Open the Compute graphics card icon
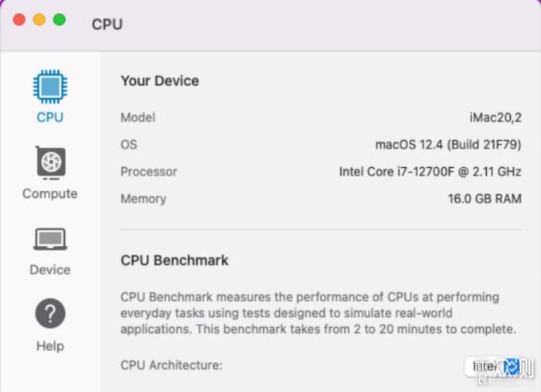 pyautogui.click(x=51, y=163)
